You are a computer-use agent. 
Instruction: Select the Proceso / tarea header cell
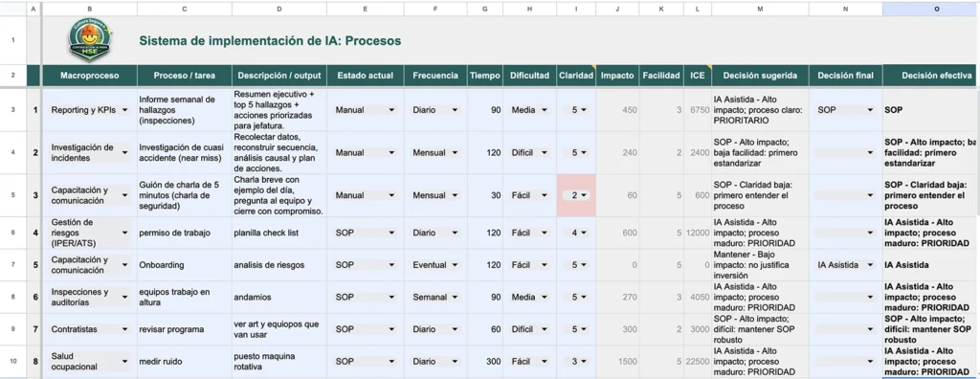pyautogui.click(x=185, y=75)
